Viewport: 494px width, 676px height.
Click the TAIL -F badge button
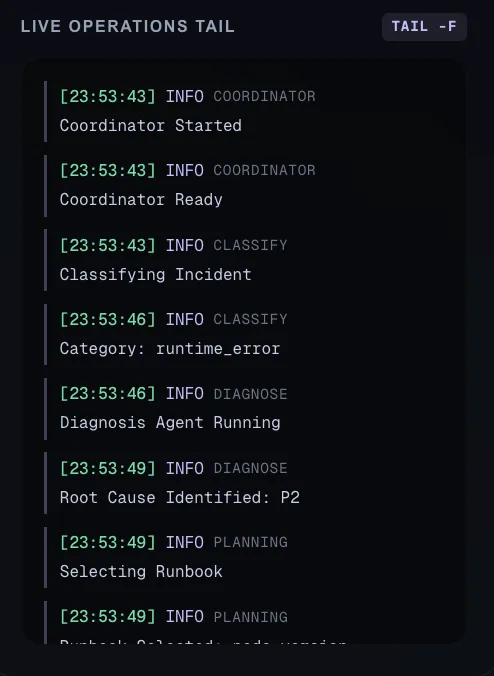[x=424, y=27]
